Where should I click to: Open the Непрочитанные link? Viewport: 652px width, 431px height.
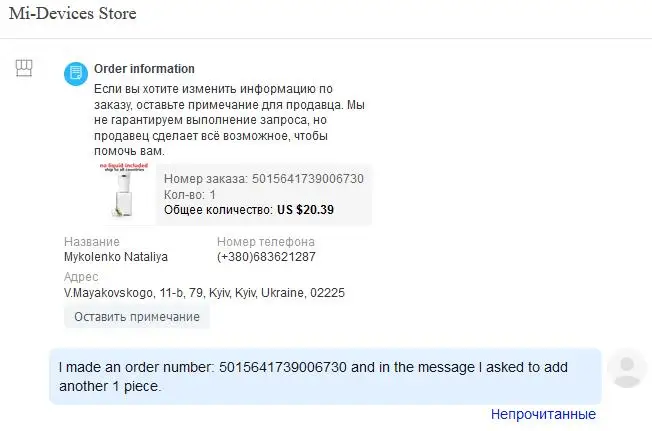(543, 414)
